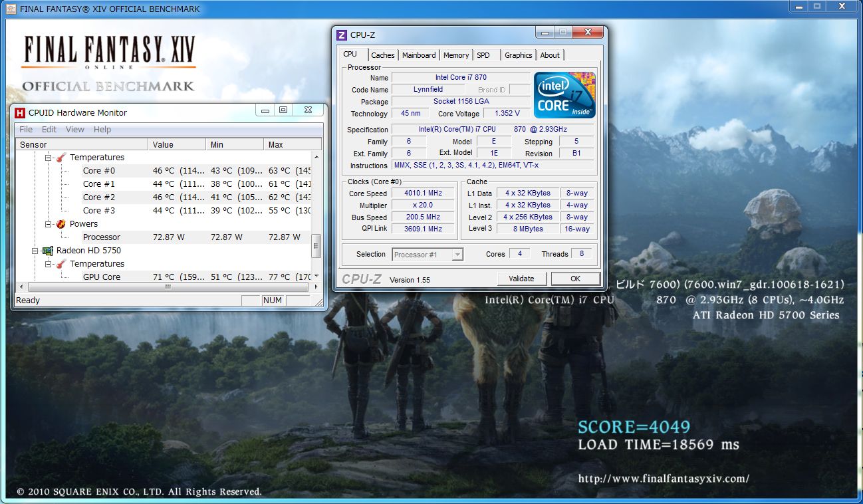The image size is (863, 504).
Task: Click the CPU-Z title bar icon
Action: coord(342,35)
